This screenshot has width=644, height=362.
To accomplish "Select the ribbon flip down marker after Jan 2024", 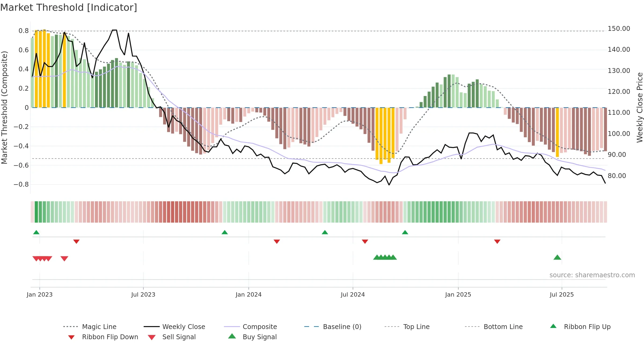I will point(277,242).
